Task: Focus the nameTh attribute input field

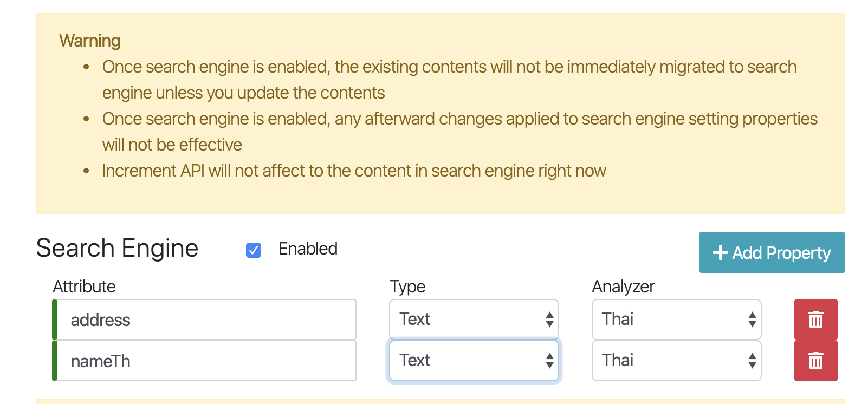Action: [206, 361]
